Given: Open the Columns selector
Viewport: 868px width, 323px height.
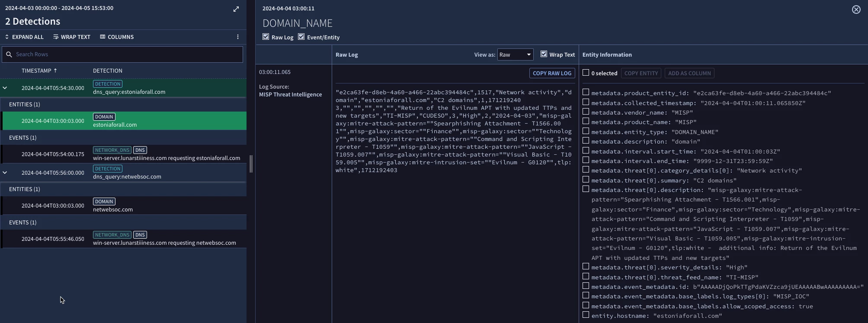Looking at the screenshot, I should click(x=117, y=37).
